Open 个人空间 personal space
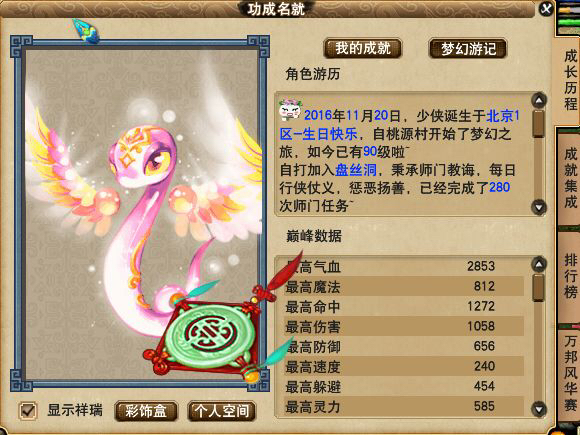 [x=222, y=411]
